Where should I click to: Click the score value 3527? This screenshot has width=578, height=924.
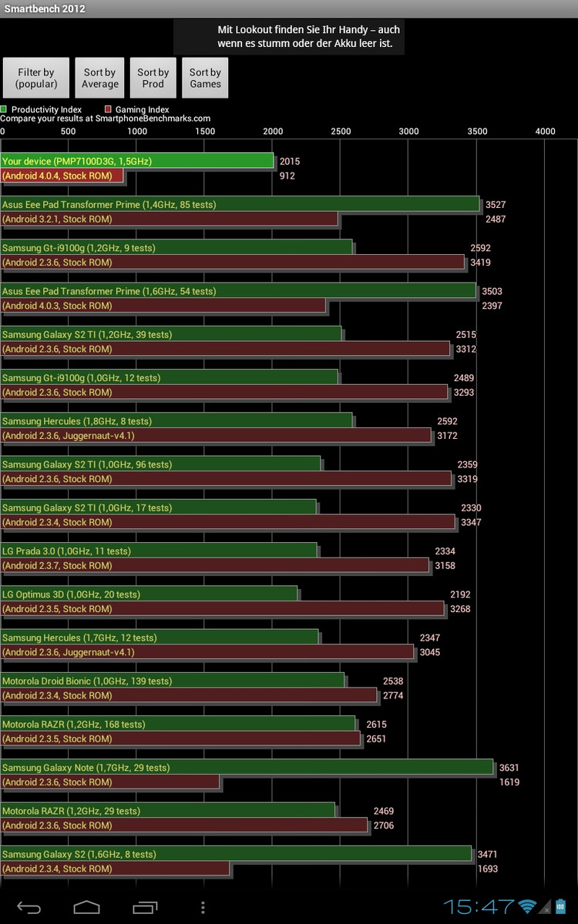[496, 205]
